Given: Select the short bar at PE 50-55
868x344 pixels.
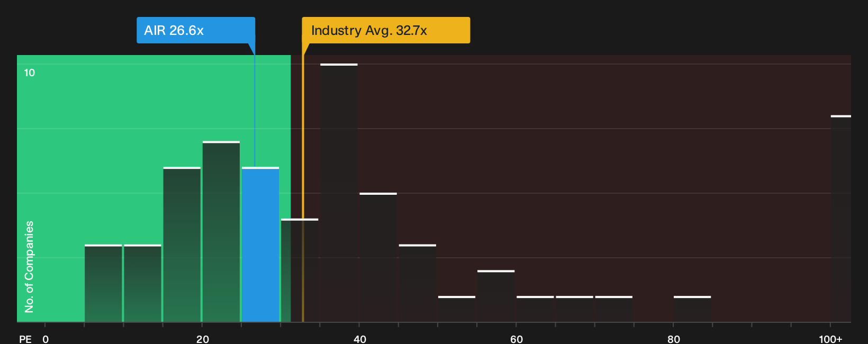Looking at the screenshot, I should (457, 309).
